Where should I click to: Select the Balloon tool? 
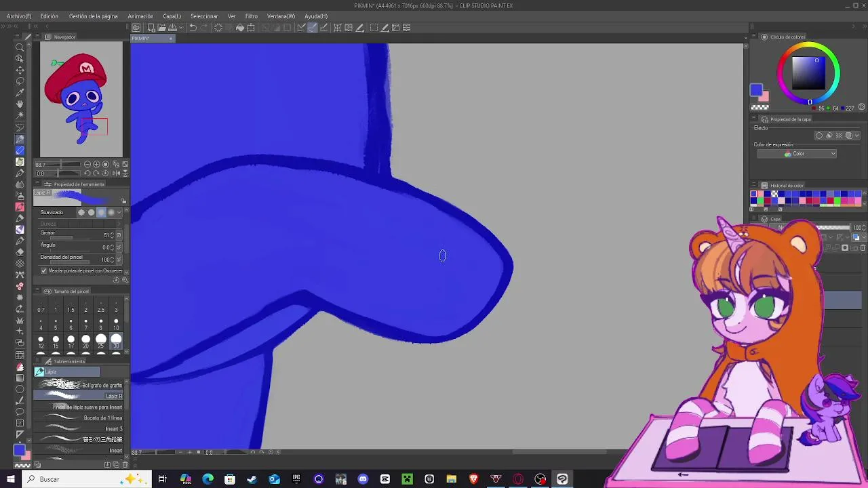pyautogui.click(x=20, y=411)
